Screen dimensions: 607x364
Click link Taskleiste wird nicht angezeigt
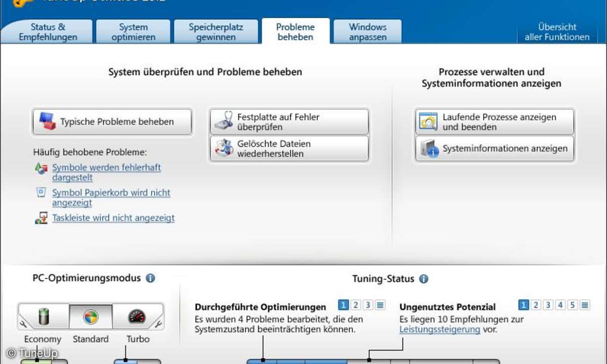pyautogui.click(x=113, y=218)
